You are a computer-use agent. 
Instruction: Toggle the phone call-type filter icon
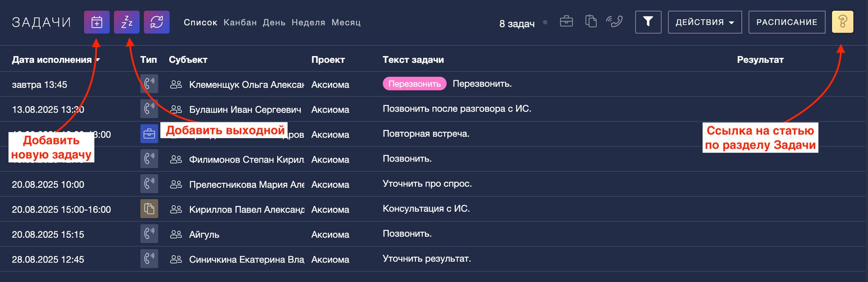[x=614, y=21]
